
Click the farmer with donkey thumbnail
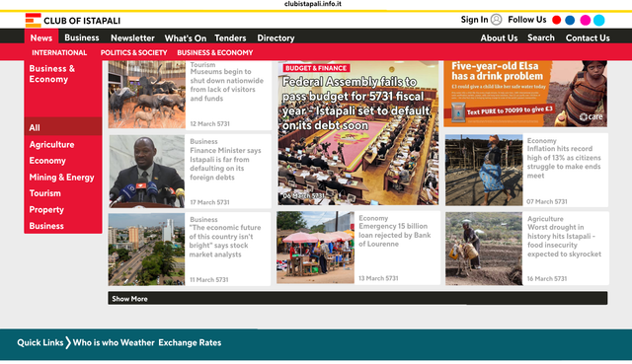pyautogui.click(x=484, y=249)
